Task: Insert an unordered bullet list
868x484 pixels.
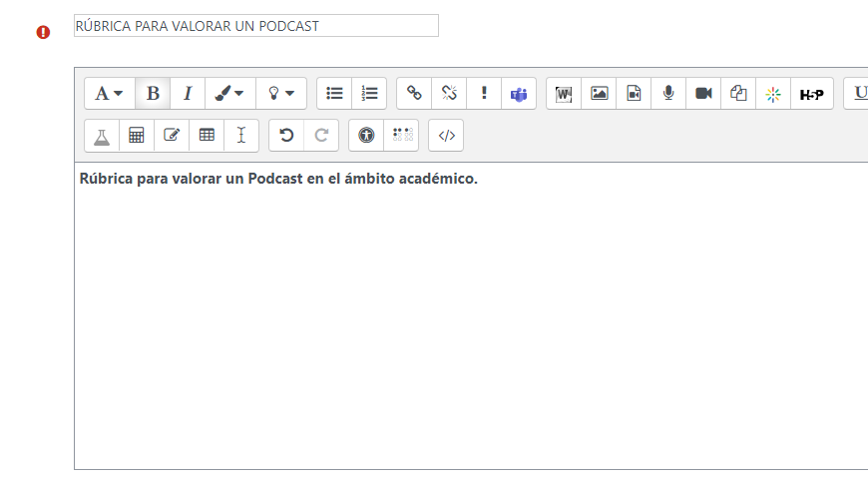Action: (334, 94)
